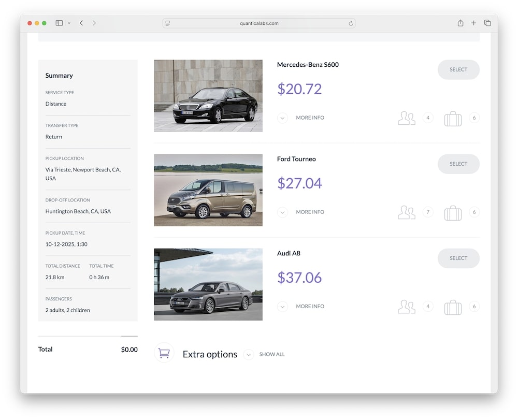
Task: Click the Mercedes-Benz S600 passengers icon
Action: pos(406,118)
